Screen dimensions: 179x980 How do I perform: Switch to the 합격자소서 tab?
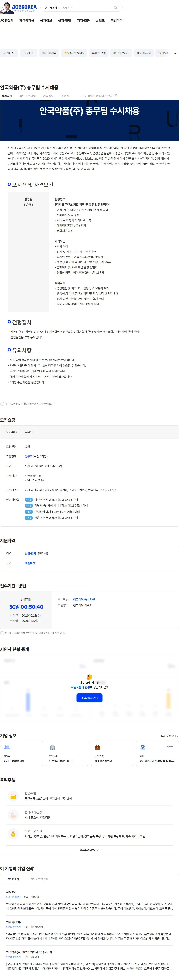pyautogui.click(x=13, y=879)
